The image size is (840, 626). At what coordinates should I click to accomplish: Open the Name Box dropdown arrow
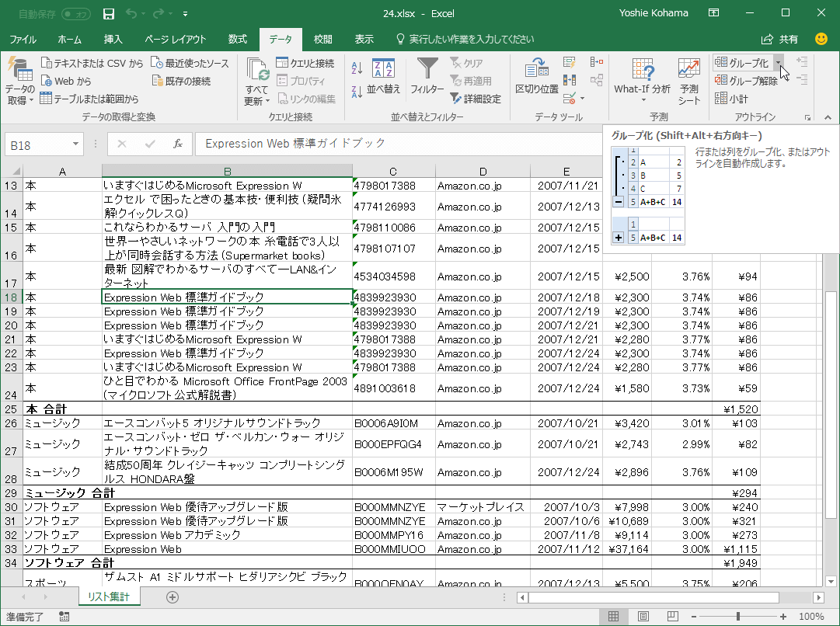pyautogui.click(x=75, y=144)
